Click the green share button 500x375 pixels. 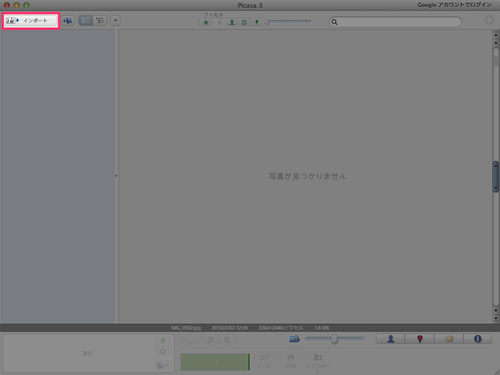(215, 362)
